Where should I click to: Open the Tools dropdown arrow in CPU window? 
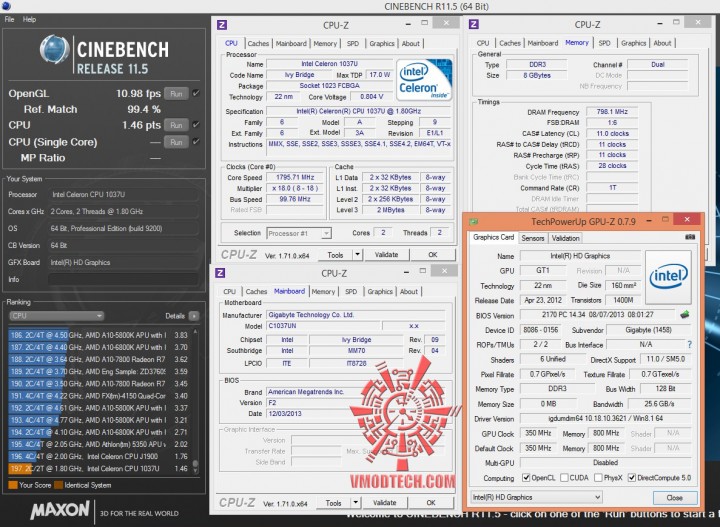click(357, 254)
